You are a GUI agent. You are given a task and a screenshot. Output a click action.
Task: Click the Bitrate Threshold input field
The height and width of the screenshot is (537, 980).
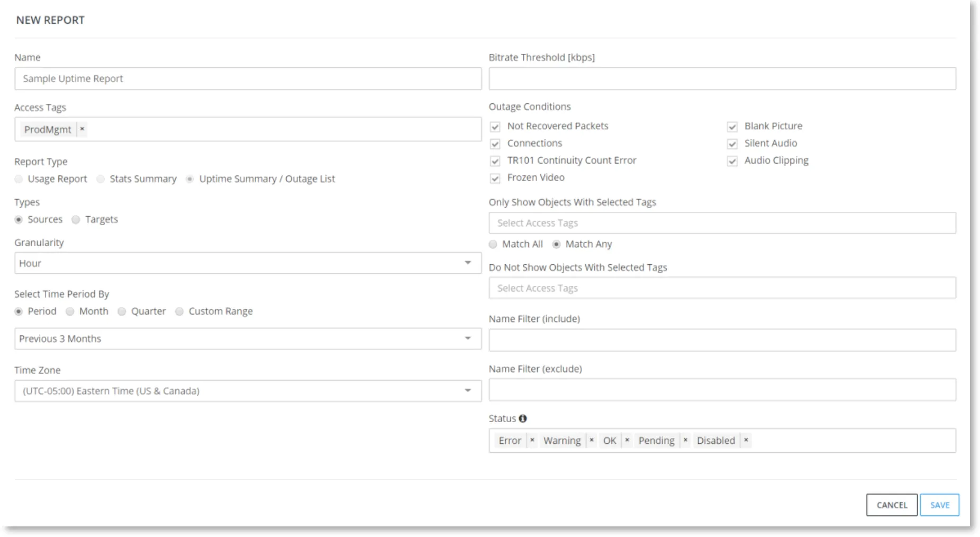pos(722,78)
